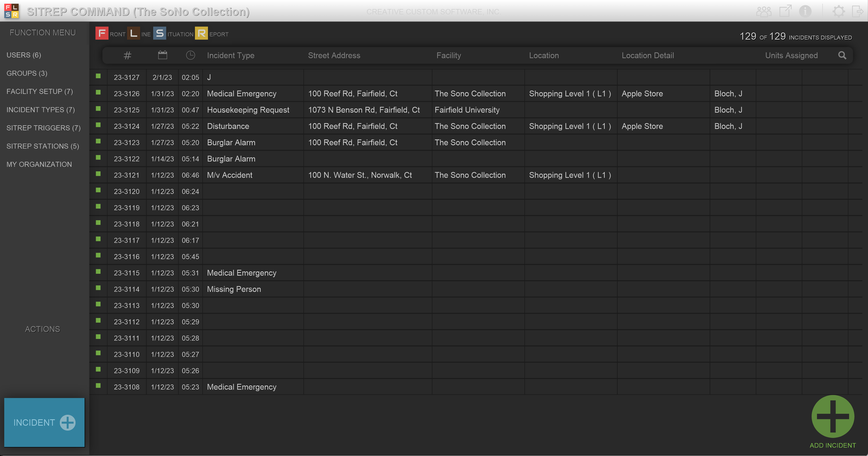868x456 pixels.
Task: Toggle green status square of incident 23-3126
Action: click(98, 92)
